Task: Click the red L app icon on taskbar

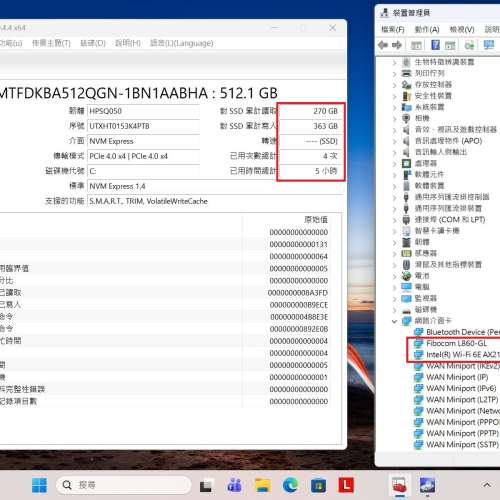Action: (x=346, y=485)
